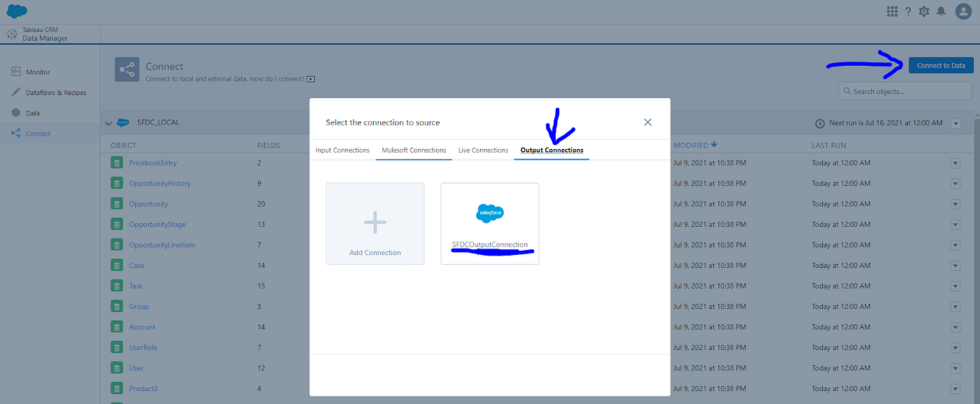The width and height of the screenshot is (980, 404).
Task: Close the connection selection dialog
Action: pos(647,122)
